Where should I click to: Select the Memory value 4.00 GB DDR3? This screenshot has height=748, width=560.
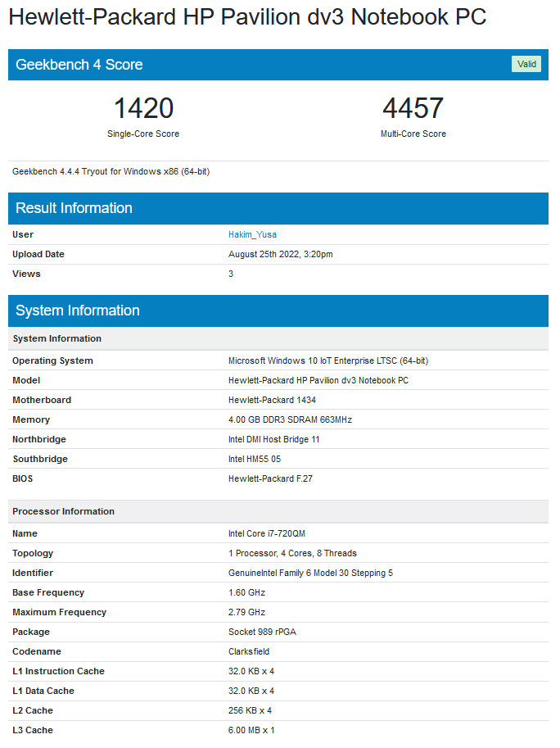pyautogui.click(x=290, y=419)
